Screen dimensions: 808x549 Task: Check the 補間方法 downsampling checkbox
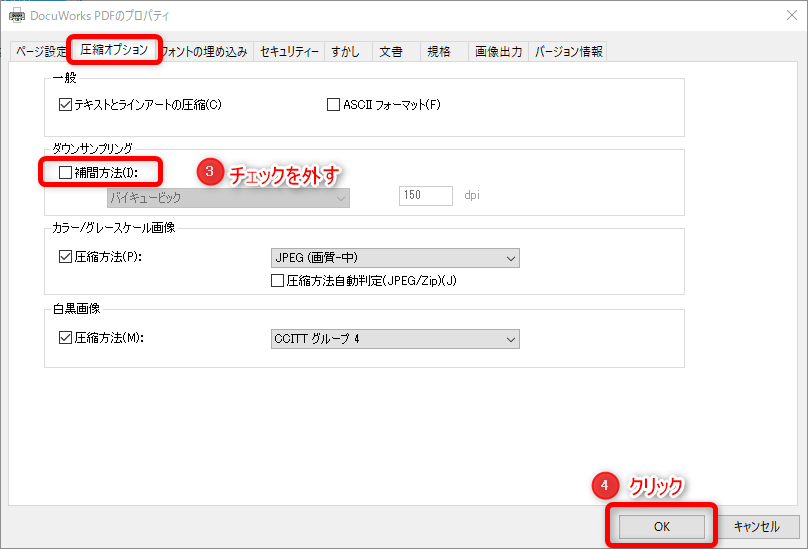point(66,172)
